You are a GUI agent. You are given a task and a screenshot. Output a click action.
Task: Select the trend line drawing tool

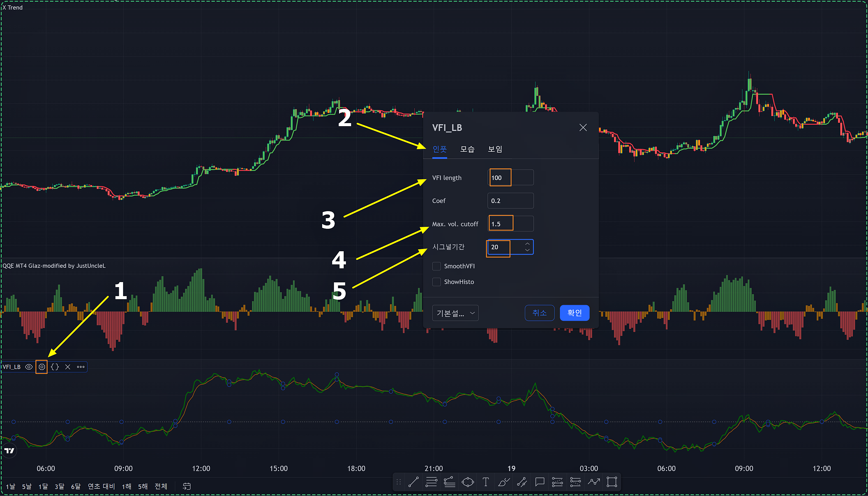point(414,482)
